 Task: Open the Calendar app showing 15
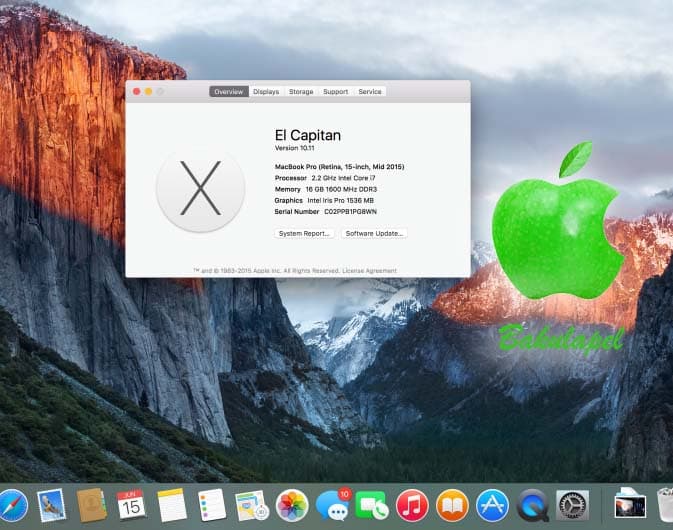coord(131,505)
